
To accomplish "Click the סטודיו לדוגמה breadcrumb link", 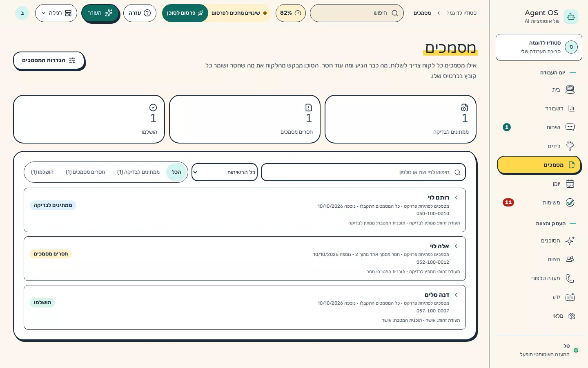I will 461,13.
